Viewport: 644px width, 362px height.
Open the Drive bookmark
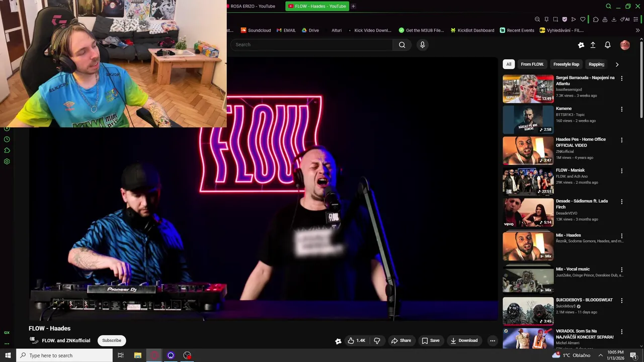(x=310, y=30)
